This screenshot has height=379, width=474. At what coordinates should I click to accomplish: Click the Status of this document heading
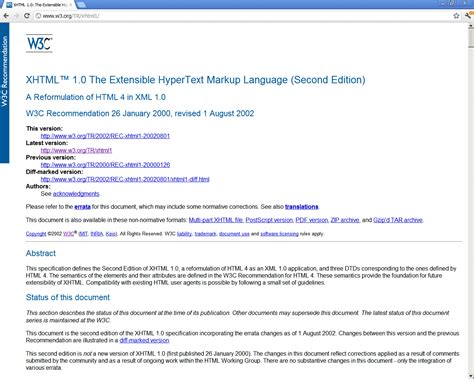tap(68, 297)
